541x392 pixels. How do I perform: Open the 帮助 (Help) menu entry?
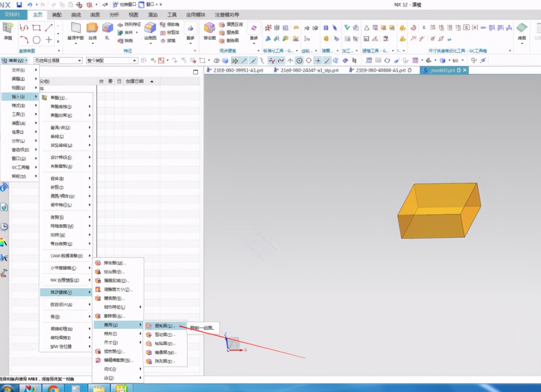point(20,176)
